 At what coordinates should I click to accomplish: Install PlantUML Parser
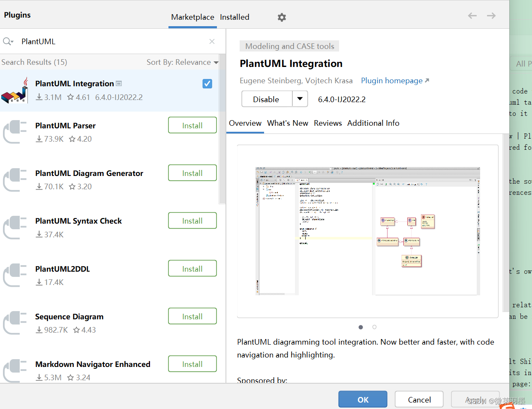192,125
